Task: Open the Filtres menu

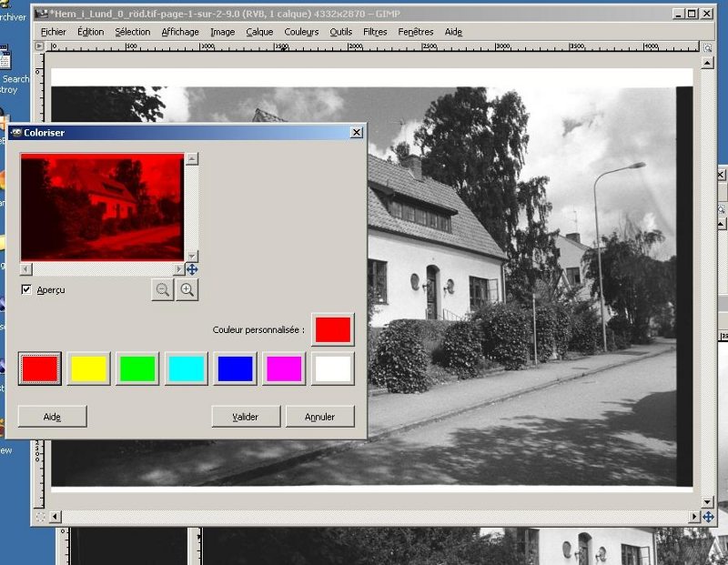Action: pyautogui.click(x=375, y=32)
